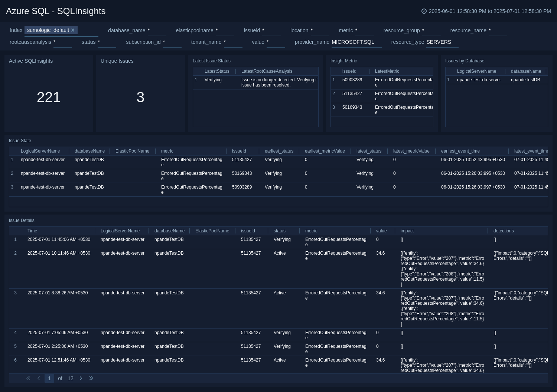The width and height of the screenshot is (557, 392).
Task: Sort Issue Details by value header
Action: click(x=381, y=231)
